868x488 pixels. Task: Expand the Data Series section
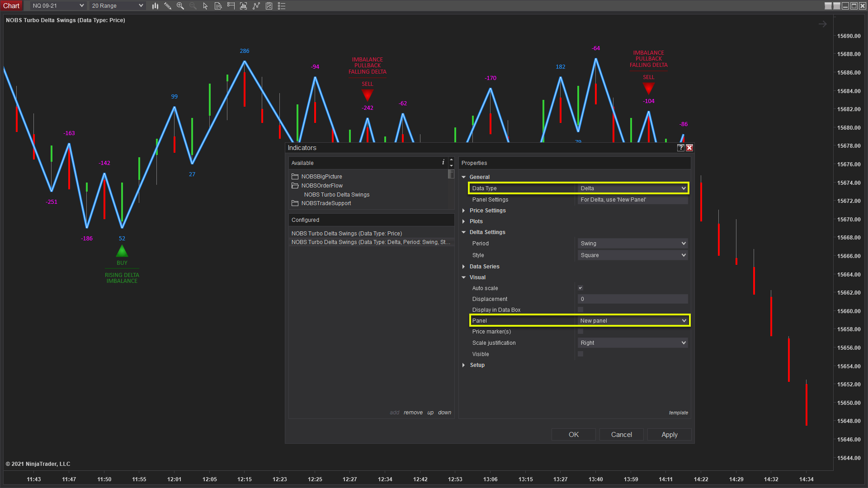(x=463, y=267)
